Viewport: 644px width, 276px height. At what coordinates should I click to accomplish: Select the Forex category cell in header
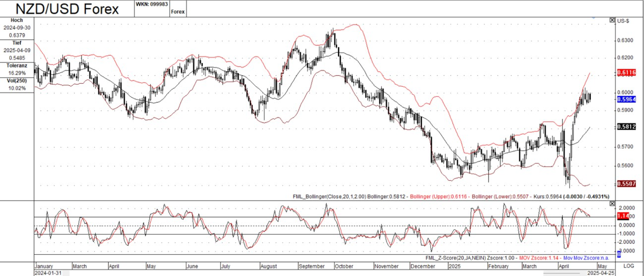click(x=177, y=11)
